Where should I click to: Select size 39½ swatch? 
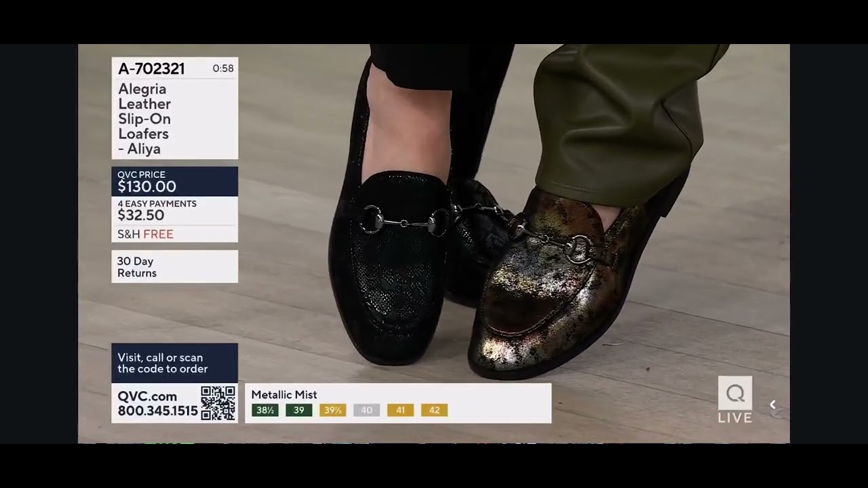tap(333, 410)
